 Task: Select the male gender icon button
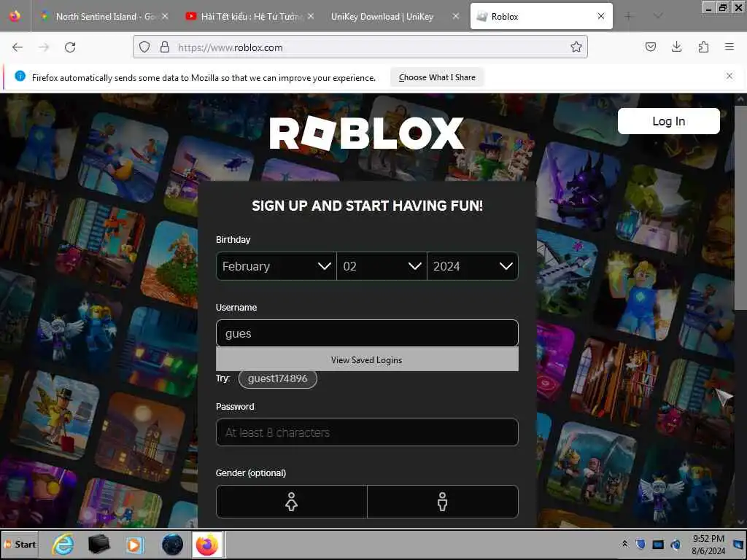tap(443, 502)
